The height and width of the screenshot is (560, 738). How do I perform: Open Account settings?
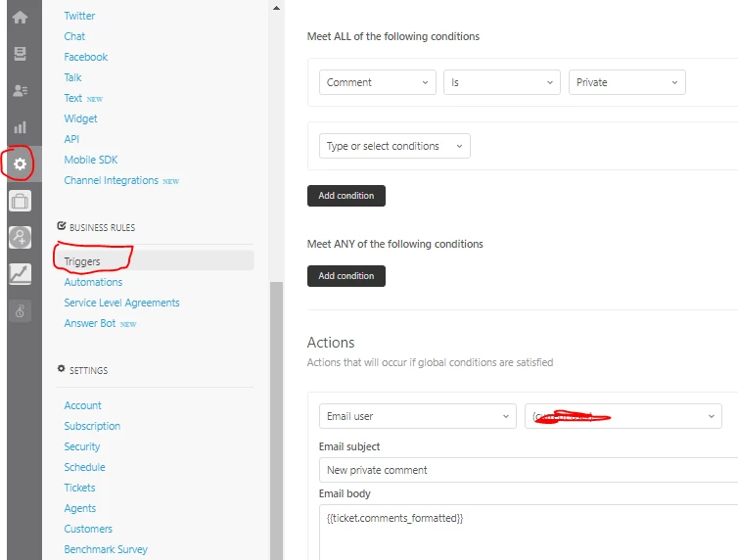82,405
